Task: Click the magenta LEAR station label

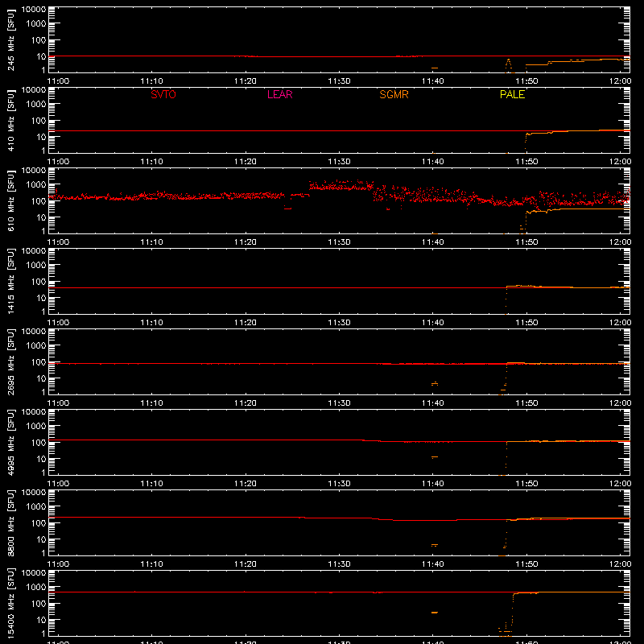Action: pos(279,94)
